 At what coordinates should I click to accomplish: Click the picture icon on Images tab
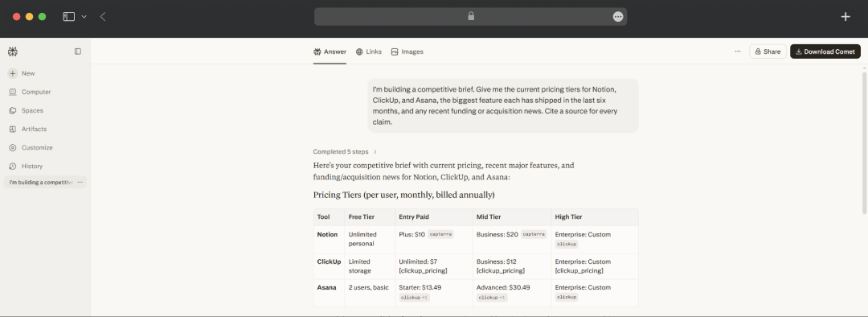pyautogui.click(x=395, y=51)
